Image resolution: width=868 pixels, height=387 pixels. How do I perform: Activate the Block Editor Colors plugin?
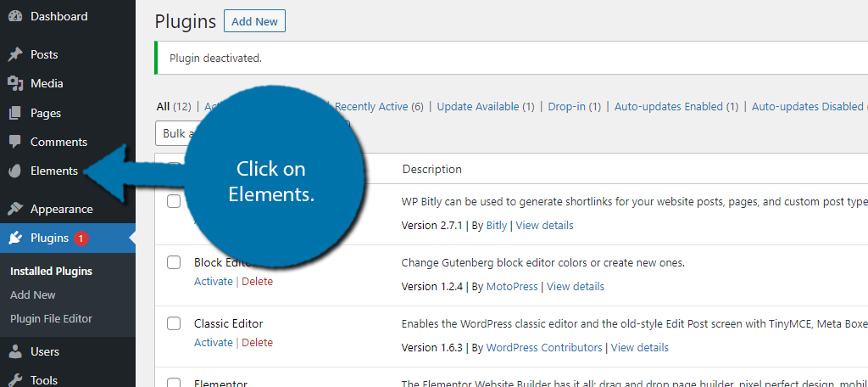coord(213,282)
